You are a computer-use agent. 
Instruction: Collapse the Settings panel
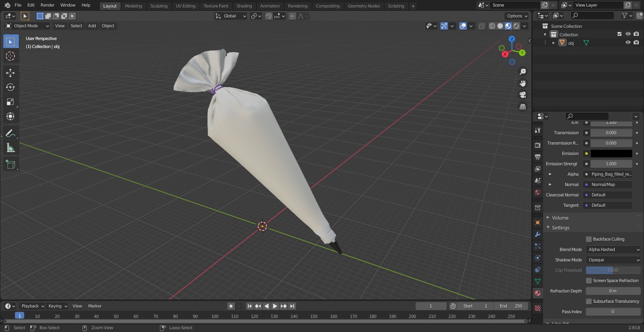[x=560, y=228]
